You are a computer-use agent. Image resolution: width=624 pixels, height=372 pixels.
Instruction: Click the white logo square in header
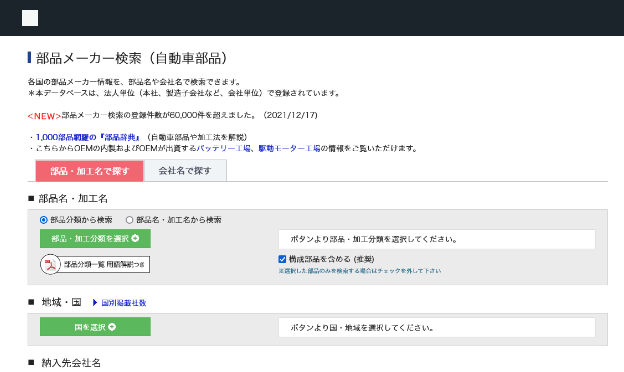(30, 18)
